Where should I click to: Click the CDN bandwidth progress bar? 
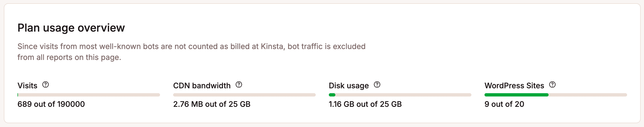[x=244, y=95]
